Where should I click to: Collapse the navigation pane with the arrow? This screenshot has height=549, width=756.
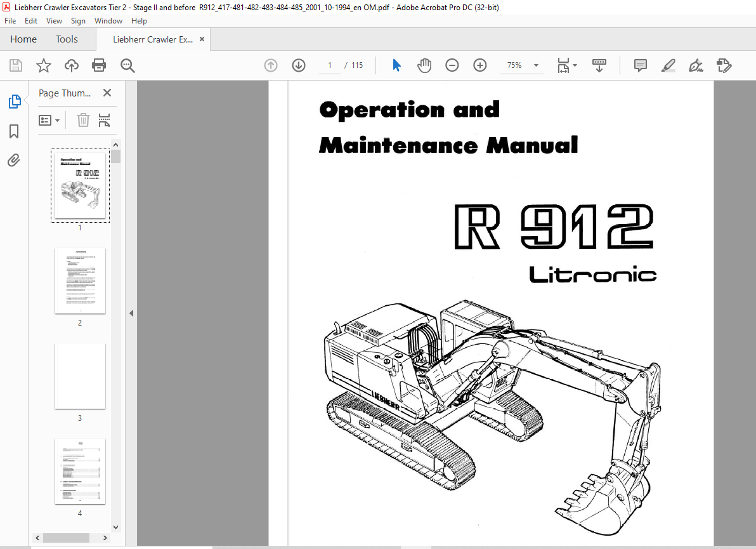[131, 313]
